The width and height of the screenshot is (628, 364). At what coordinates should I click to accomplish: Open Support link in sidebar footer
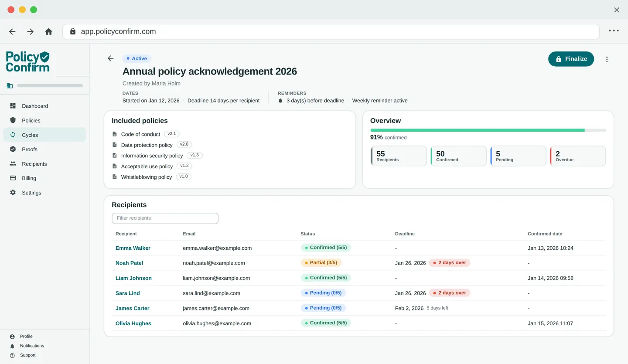click(27, 355)
